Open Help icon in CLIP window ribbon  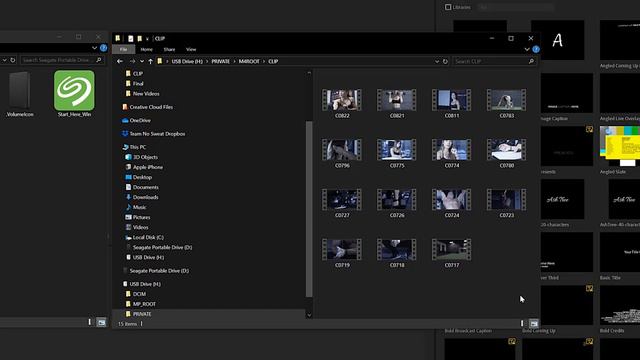(x=536, y=49)
